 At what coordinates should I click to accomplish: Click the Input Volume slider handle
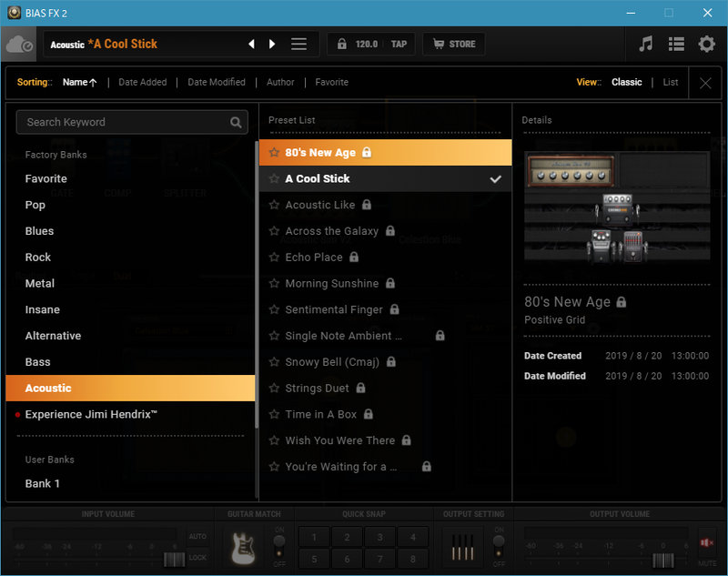(x=175, y=560)
